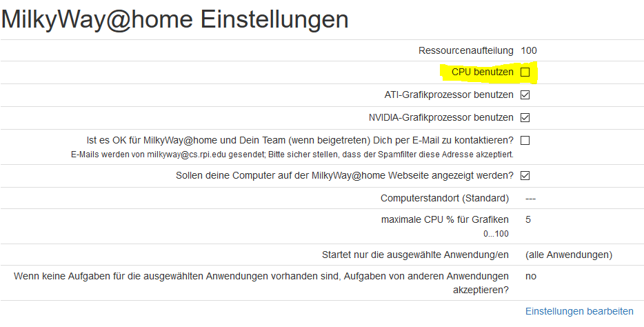Click the maximale CPU value 5
644x327 pixels.
[x=527, y=220]
